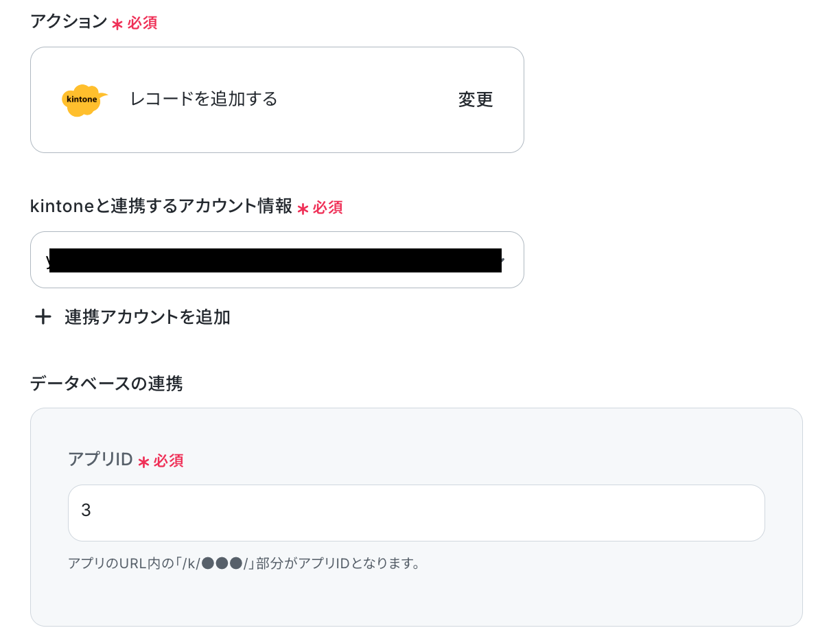Click 変更 to change the action
The width and height of the screenshot is (840, 641).
pyautogui.click(x=476, y=100)
